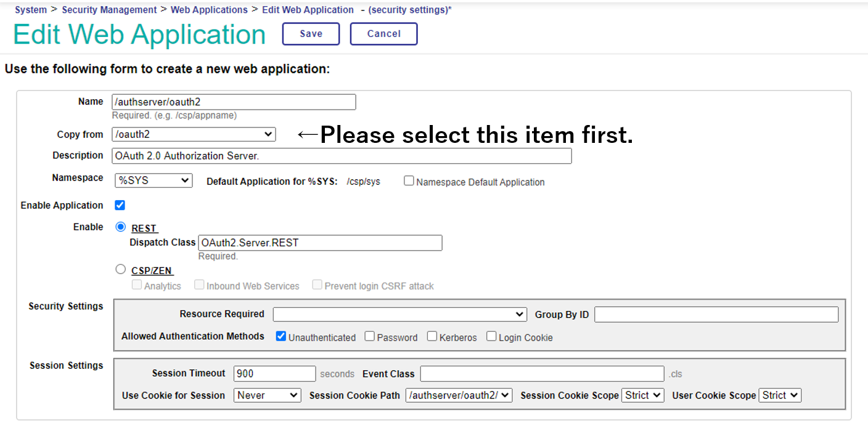Open the Resource Required dropdown
868x428 pixels.
coord(399,314)
